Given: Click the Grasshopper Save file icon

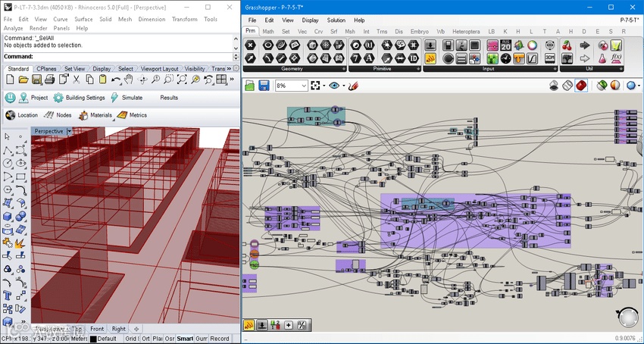Looking at the screenshot, I should coord(264,86).
